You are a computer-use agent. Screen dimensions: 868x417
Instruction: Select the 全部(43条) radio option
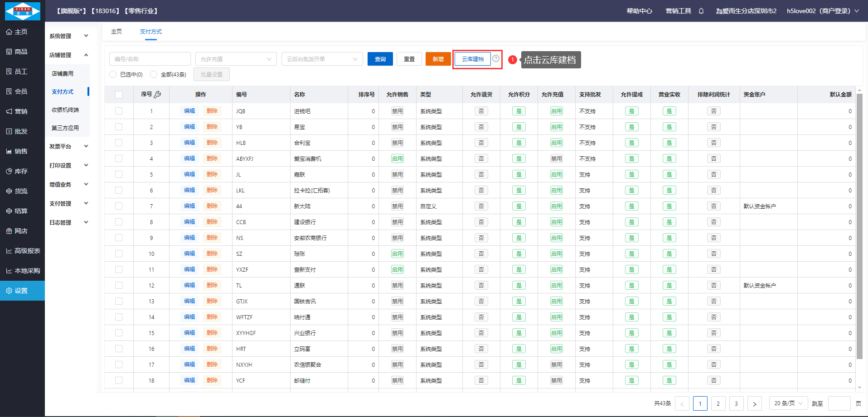[154, 74]
